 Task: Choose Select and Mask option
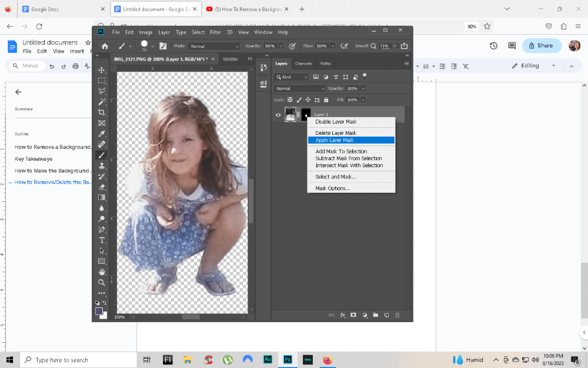pyautogui.click(x=352, y=177)
